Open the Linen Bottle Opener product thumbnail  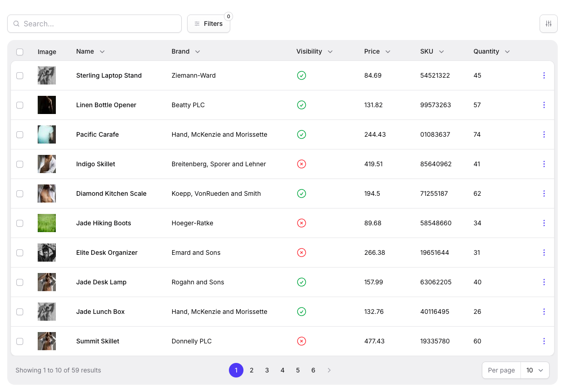47,105
